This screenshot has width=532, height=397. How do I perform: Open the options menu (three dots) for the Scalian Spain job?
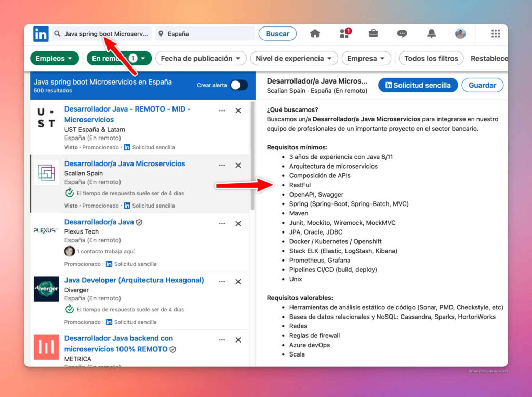(x=222, y=165)
